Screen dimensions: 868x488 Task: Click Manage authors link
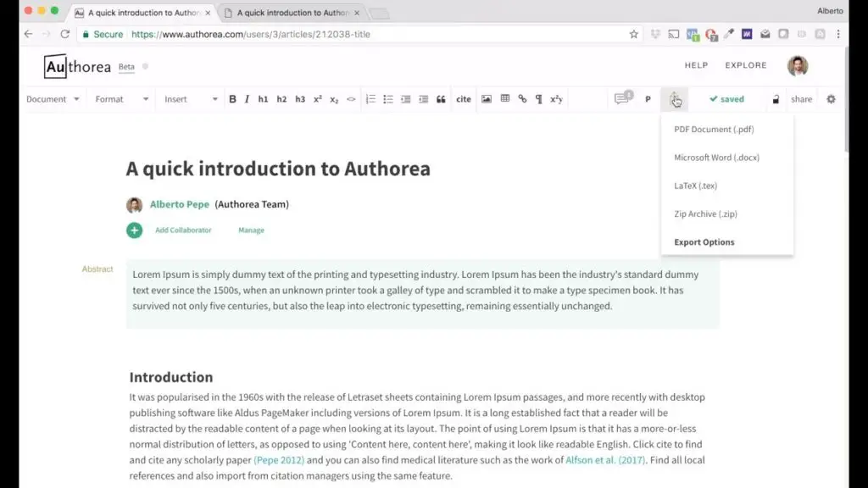coord(251,230)
